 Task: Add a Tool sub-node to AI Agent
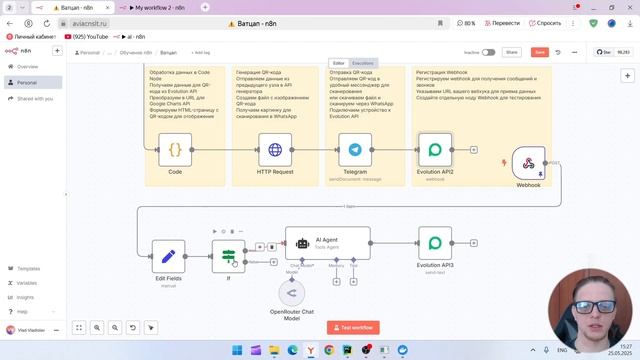coord(353,282)
